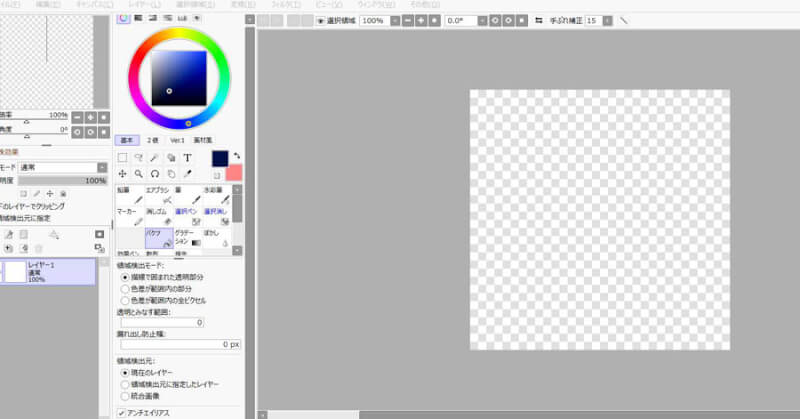
Task: Switch to the 基本 tool tab
Action: [x=126, y=140]
